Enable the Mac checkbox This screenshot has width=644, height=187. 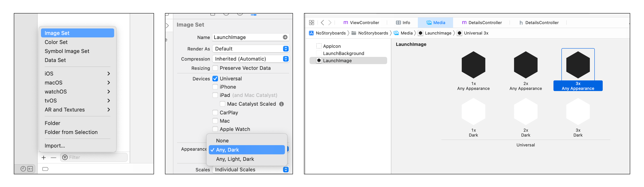(x=215, y=121)
